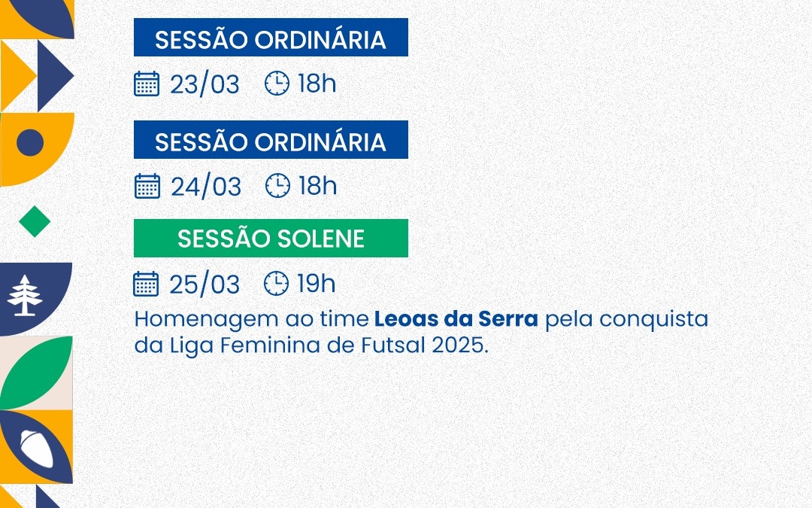This screenshot has width=812, height=508.
Task: Select the second Sessão Ordinária blue banner
Action: click(x=271, y=140)
